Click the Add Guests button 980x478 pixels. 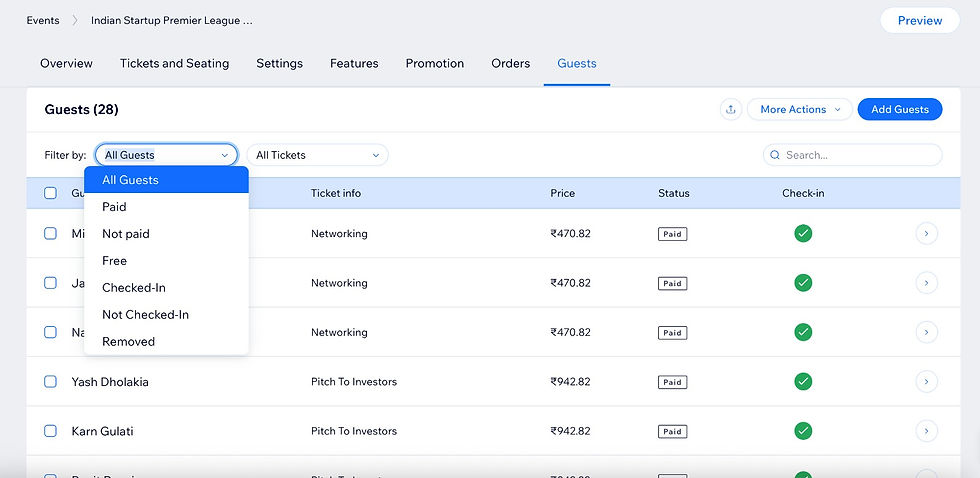click(x=900, y=109)
